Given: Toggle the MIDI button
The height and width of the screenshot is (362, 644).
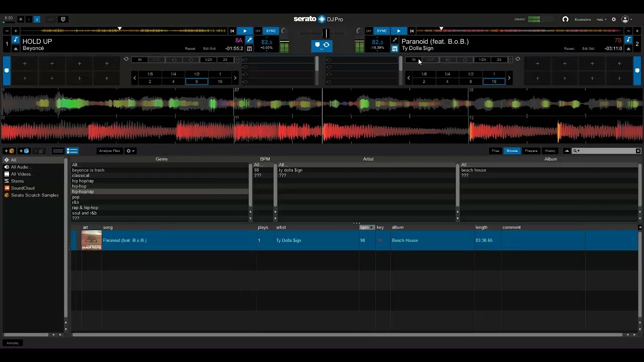Looking at the screenshot, I should [50, 19].
